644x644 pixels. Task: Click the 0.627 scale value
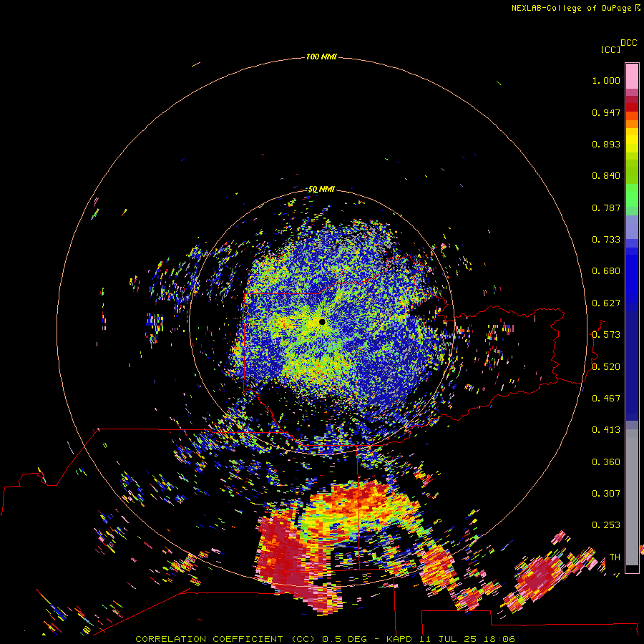pos(606,303)
